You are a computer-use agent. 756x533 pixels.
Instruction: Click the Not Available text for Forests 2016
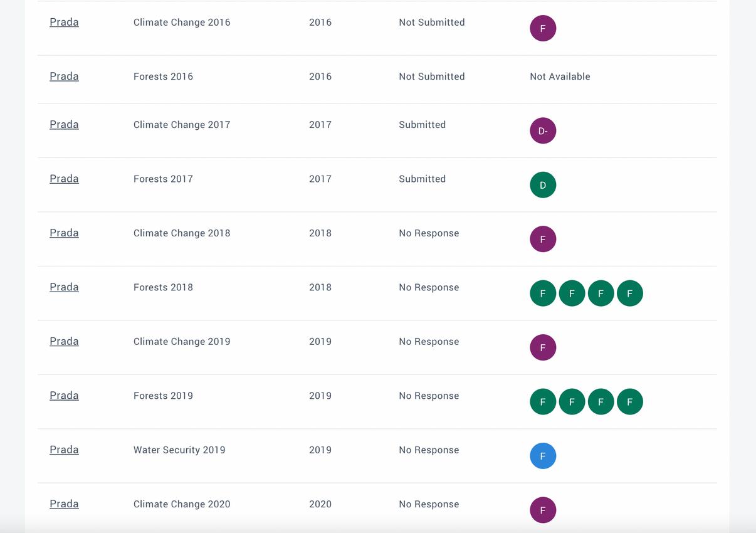560,77
